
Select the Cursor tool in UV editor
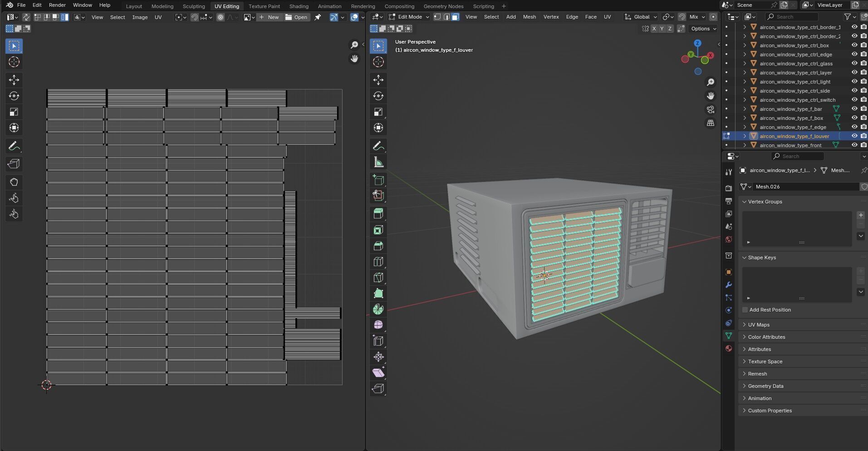[x=14, y=62]
